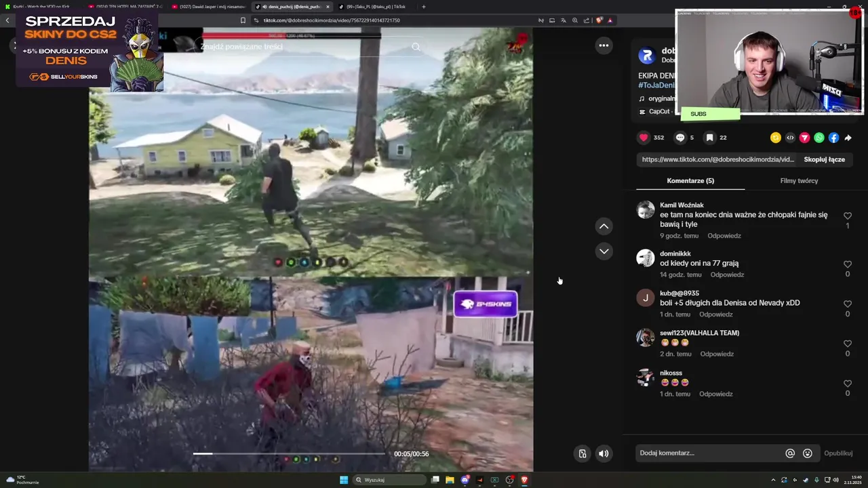Viewport: 868px width, 488px height.
Task: Switch to Dawid Jasper YouTube browser tab
Action: 209,7
